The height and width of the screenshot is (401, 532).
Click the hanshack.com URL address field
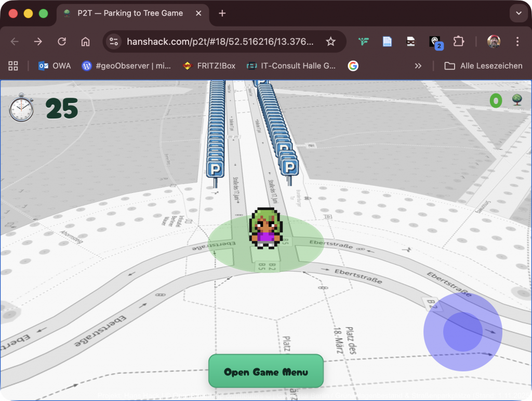220,42
